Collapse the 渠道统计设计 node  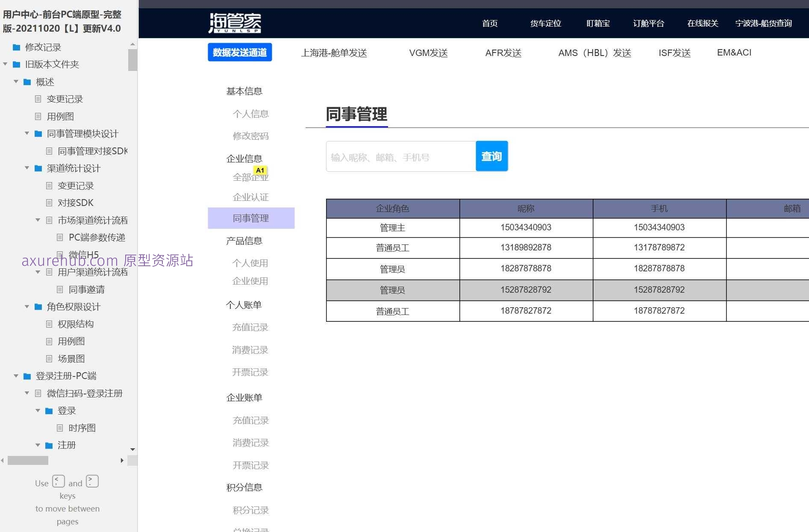click(26, 168)
